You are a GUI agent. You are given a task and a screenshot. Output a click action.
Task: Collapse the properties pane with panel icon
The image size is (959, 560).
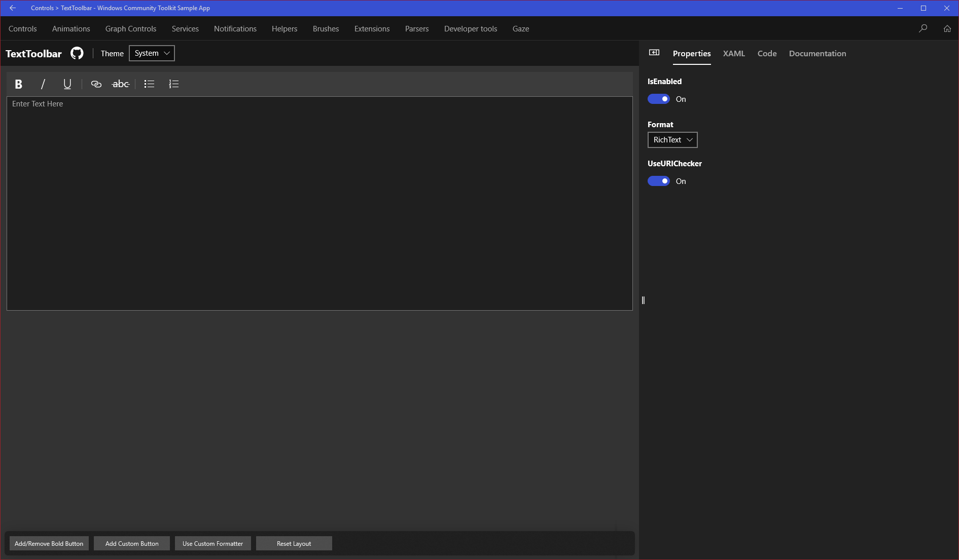[654, 53]
